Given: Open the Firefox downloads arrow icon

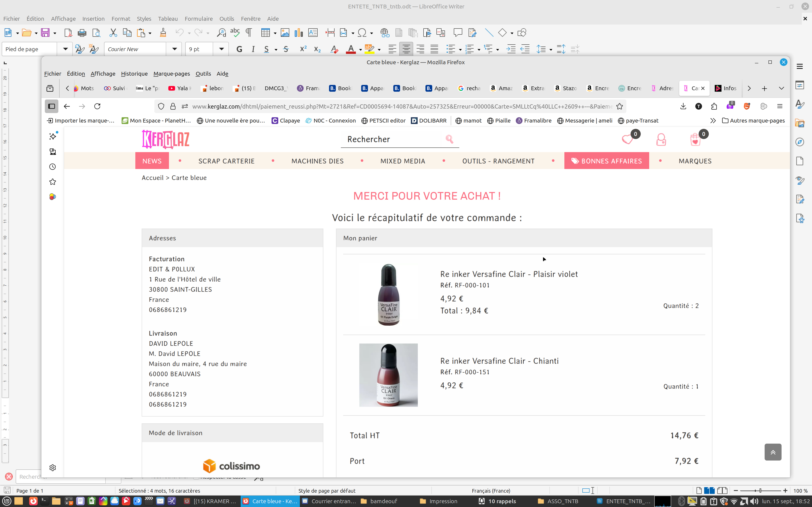Looking at the screenshot, I should coord(683,106).
